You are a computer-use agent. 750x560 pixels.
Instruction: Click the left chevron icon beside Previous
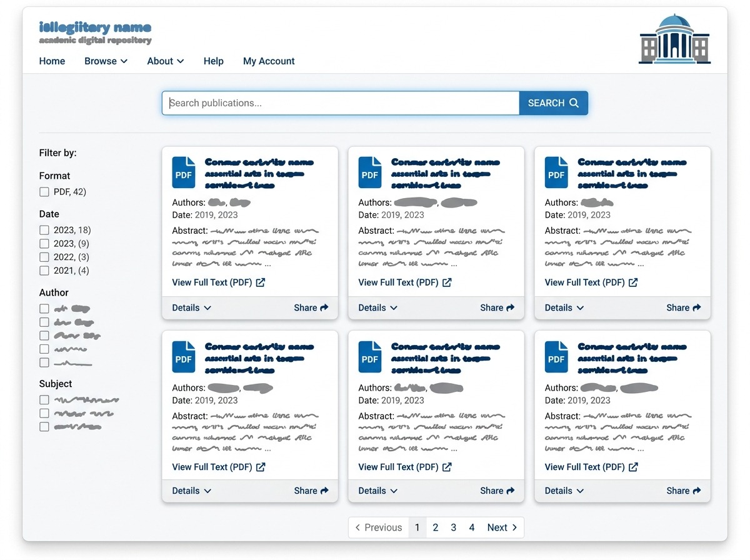click(357, 527)
